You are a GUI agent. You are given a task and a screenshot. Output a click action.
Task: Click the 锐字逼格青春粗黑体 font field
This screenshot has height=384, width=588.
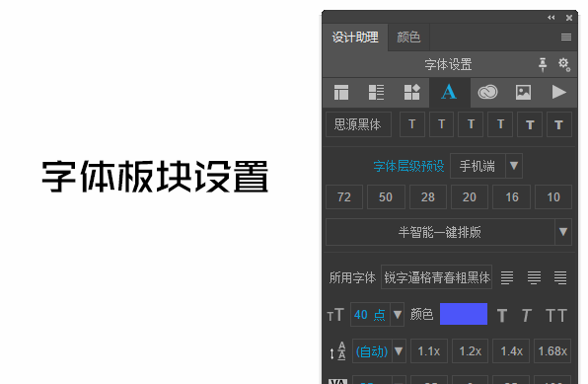(x=436, y=277)
